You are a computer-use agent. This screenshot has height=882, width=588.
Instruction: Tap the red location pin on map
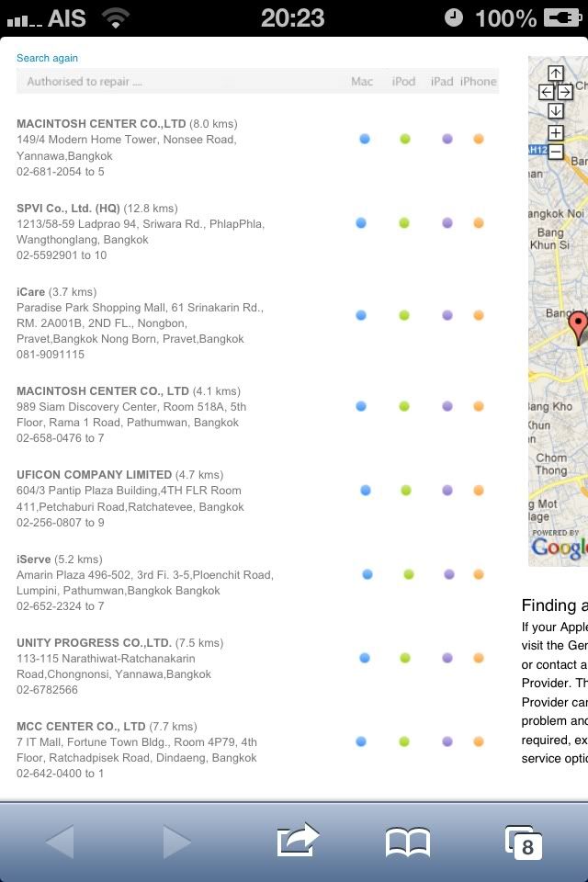click(578, 326)
